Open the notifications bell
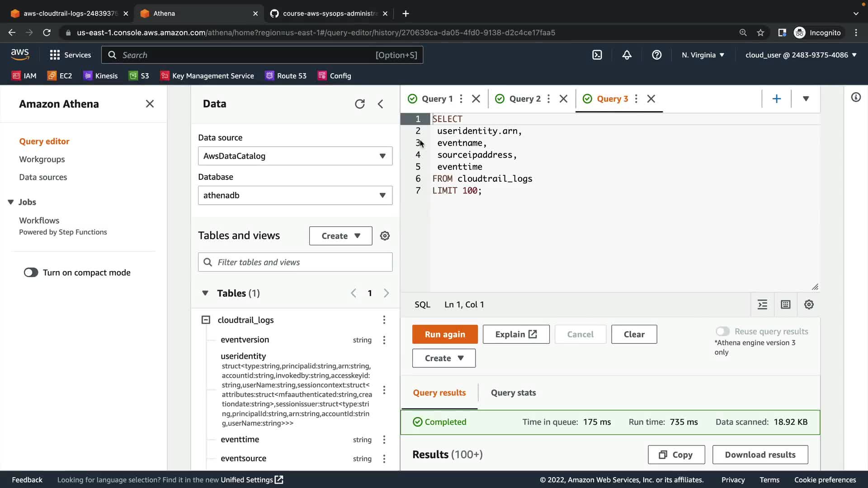Viewport: 868px width, 488px height. [627, 55]
